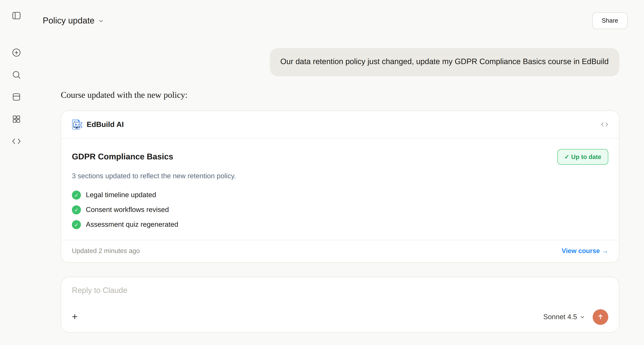Click the EdBuild AI logo icon

point(77,124)
